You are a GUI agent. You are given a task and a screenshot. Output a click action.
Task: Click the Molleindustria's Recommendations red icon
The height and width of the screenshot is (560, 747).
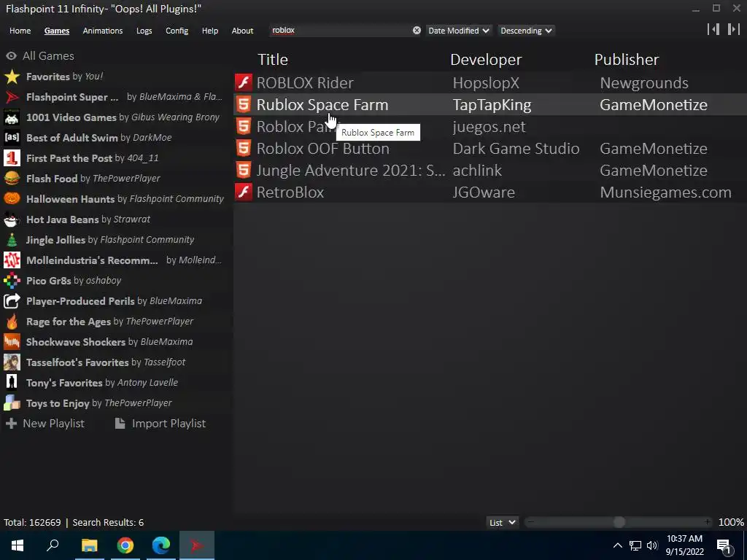[x=12, y=260]
